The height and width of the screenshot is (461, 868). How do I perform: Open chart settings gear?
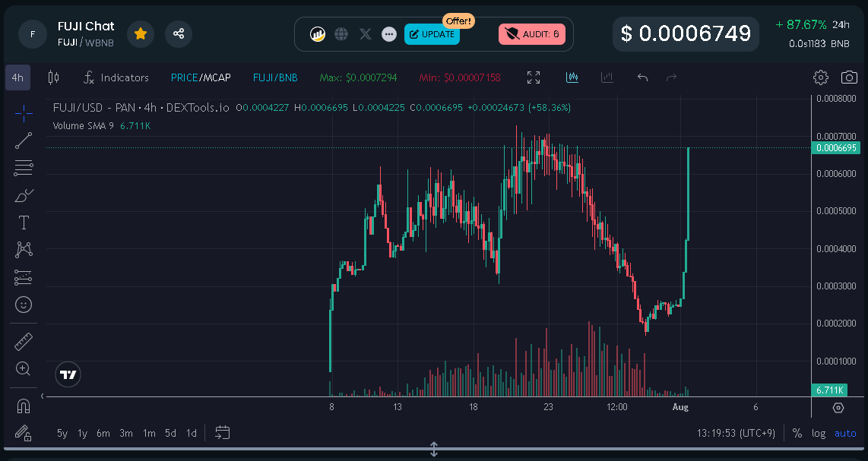[821, 77]
